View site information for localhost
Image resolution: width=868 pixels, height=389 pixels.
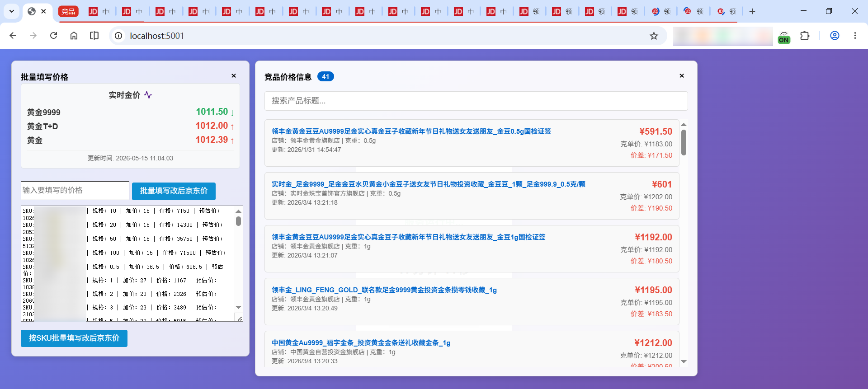coord(118,36)
